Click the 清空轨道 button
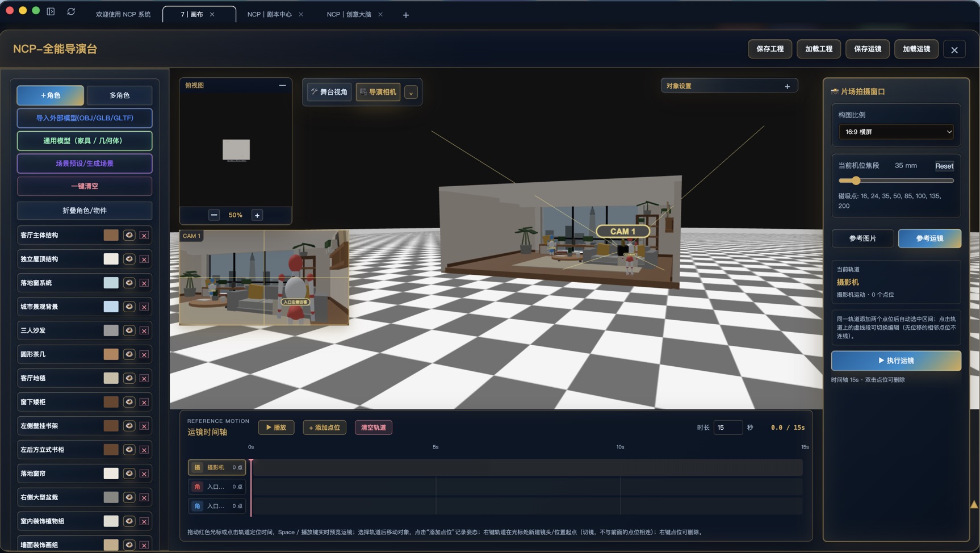This screenshot has height=553, width=980. pos(373,428)
